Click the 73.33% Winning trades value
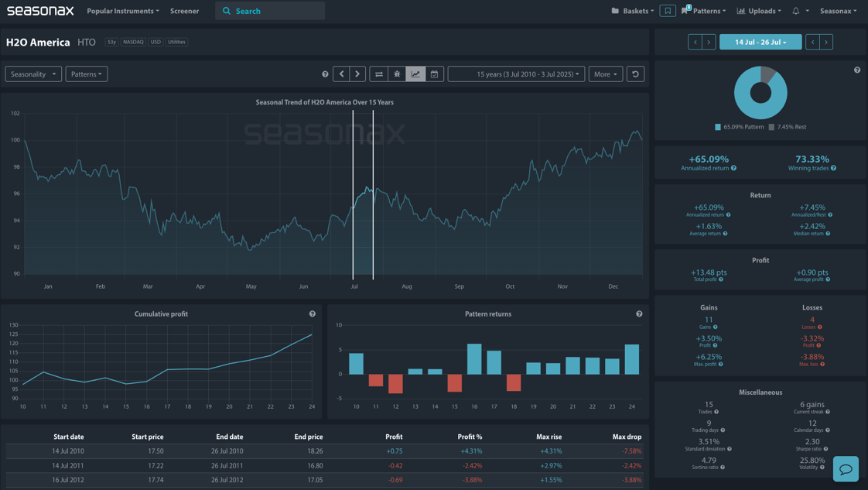Image resolution: width=868 pixels, height=490 pixels. 812,159
